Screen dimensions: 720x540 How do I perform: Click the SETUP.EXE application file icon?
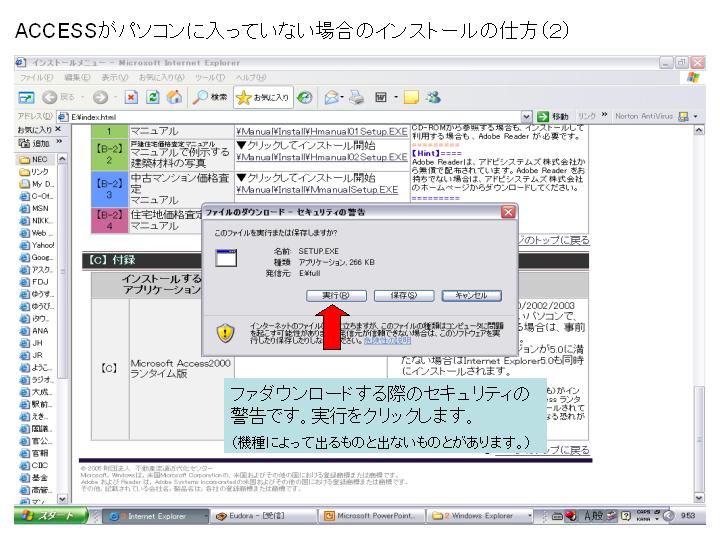[226, 258]
